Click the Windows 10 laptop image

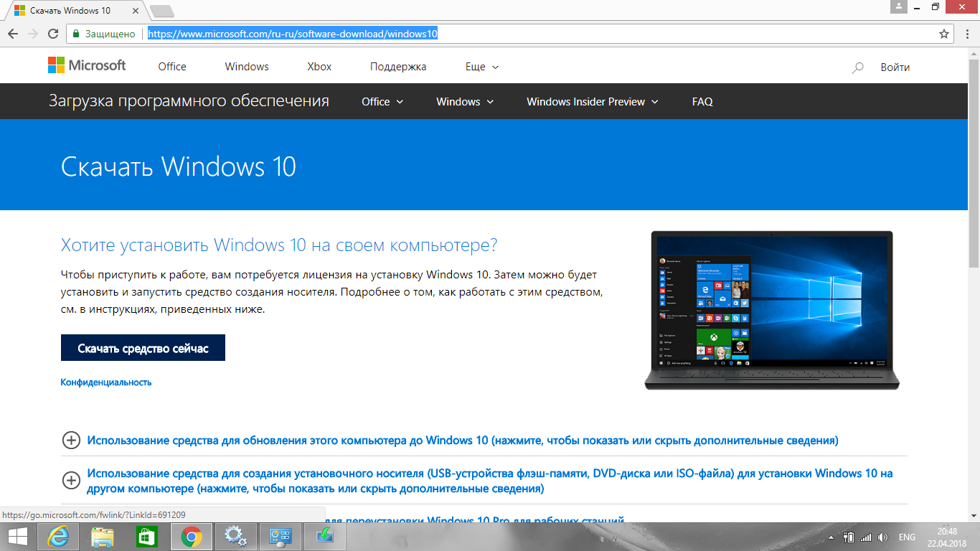click(772, 310)
